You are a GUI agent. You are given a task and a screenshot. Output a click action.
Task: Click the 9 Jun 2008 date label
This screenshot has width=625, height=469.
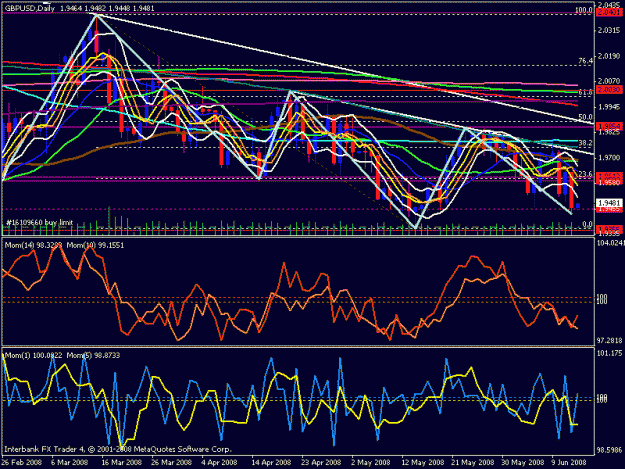[569, 462]
